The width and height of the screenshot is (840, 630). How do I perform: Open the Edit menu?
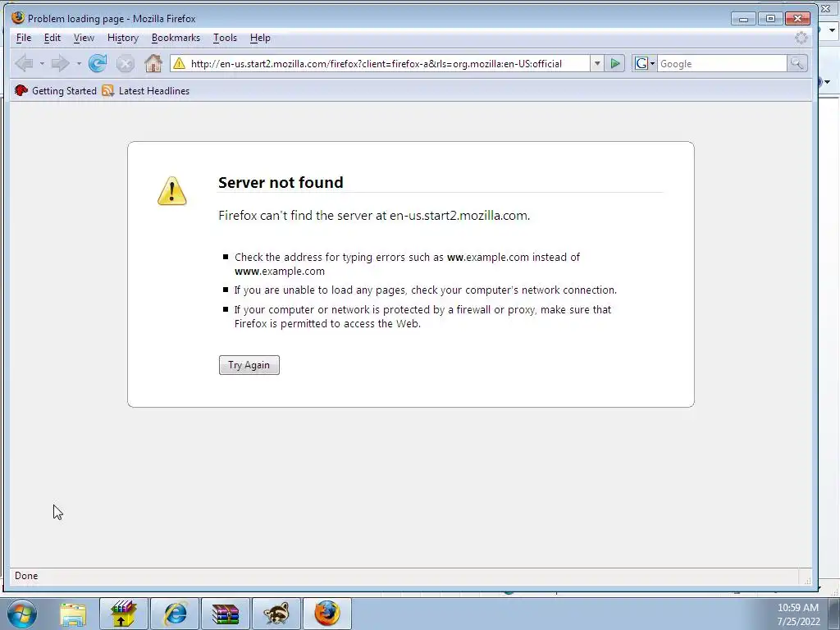(52, 38)
